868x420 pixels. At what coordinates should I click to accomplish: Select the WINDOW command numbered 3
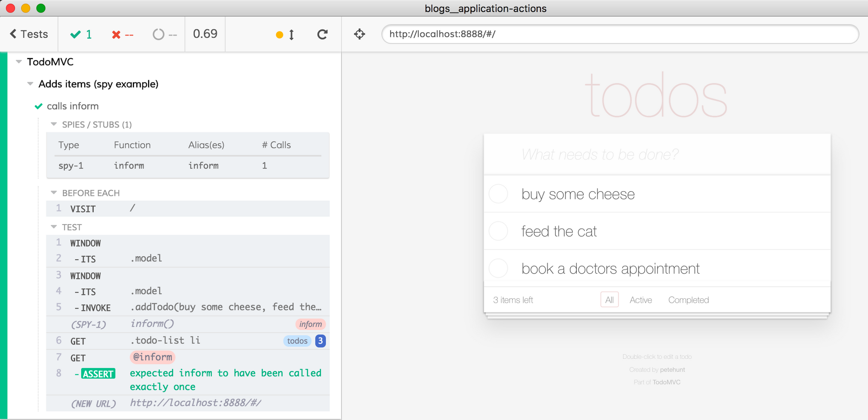click(x=188, y=275)
